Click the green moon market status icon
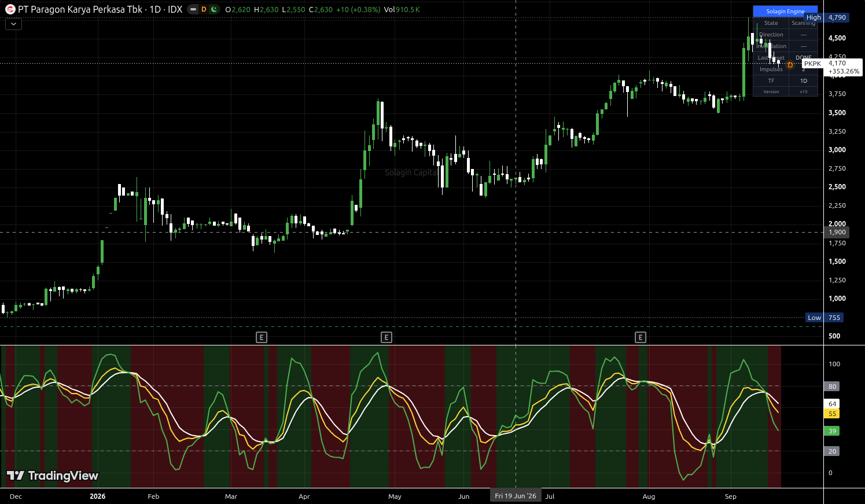Screen dimensions: 865x504 (x=214, y=9)
